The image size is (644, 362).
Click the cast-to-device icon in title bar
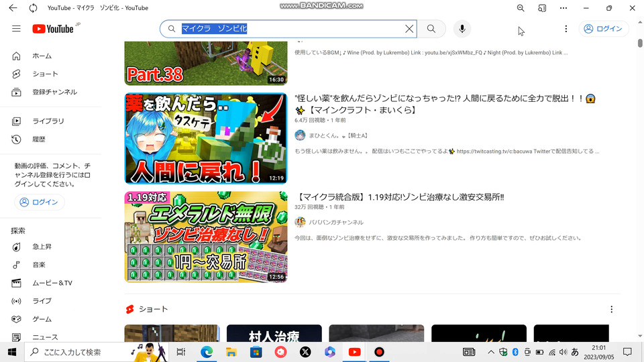542,8
